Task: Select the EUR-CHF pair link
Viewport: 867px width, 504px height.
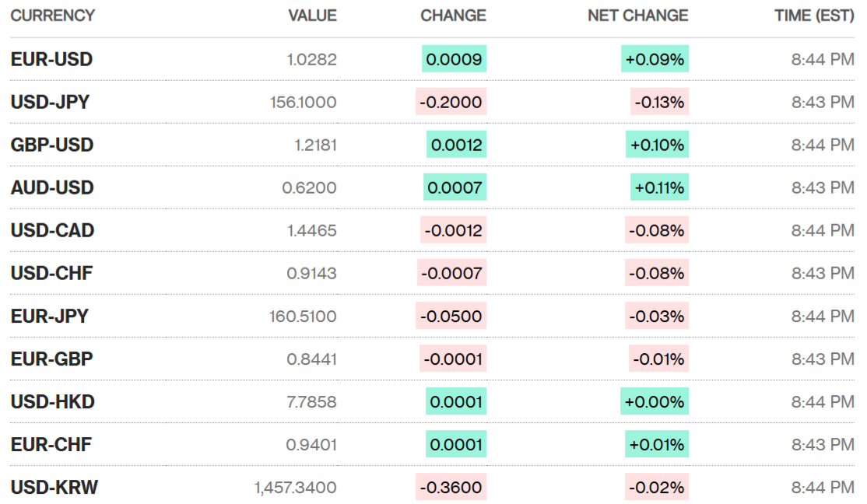Action: (x=51, y=445)
